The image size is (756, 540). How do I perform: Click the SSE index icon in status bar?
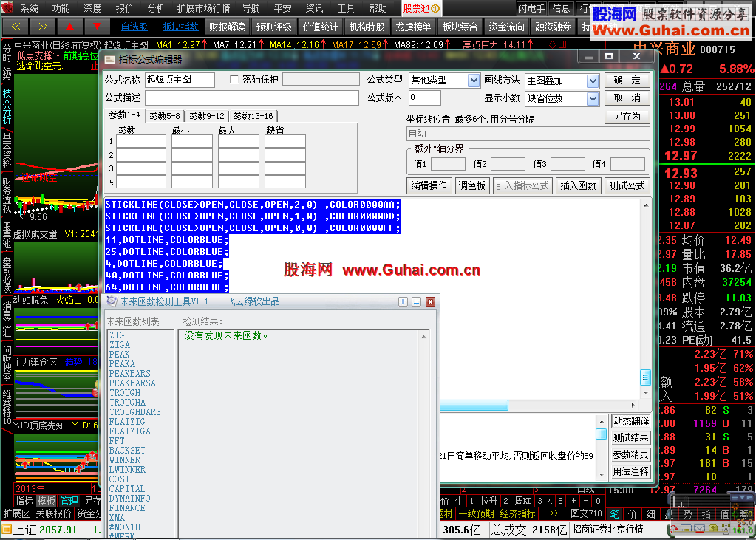(6, 530)
